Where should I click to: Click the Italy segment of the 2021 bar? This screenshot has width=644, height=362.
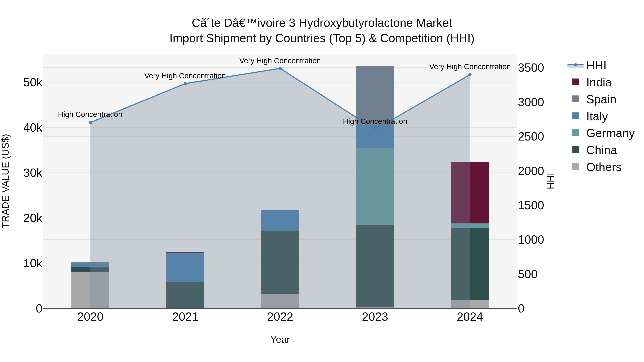(x=185, y=267)
